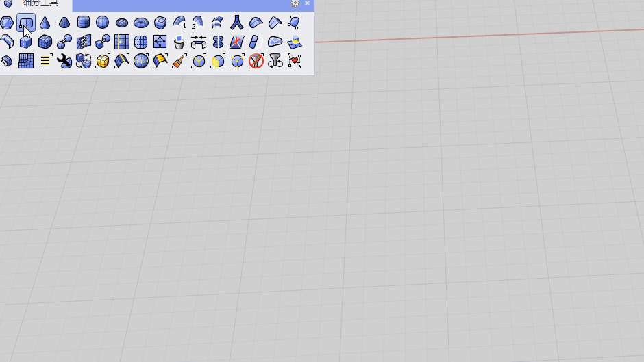Close the SubD tools toolbar panel
The width and height of the screenshot is (644, 362).
coord(307,3)
